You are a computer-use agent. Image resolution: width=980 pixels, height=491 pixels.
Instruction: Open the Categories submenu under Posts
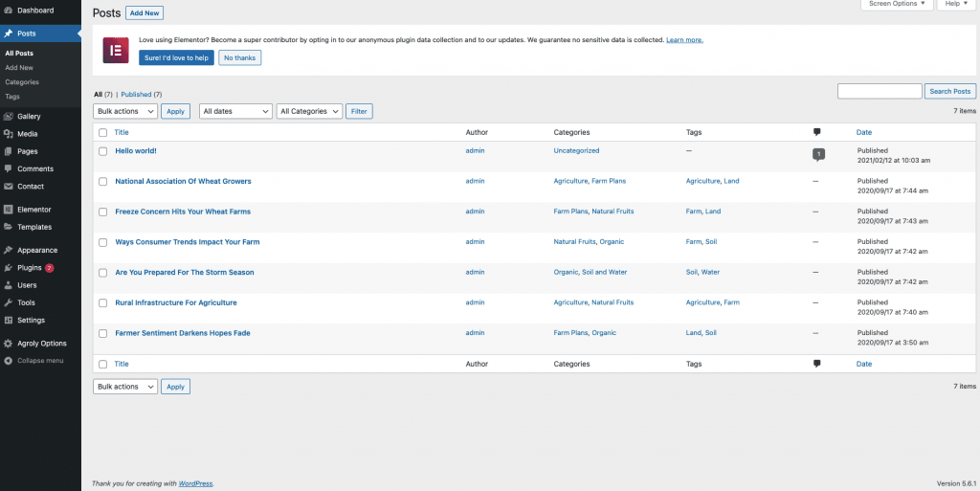[x=22, y=82]
